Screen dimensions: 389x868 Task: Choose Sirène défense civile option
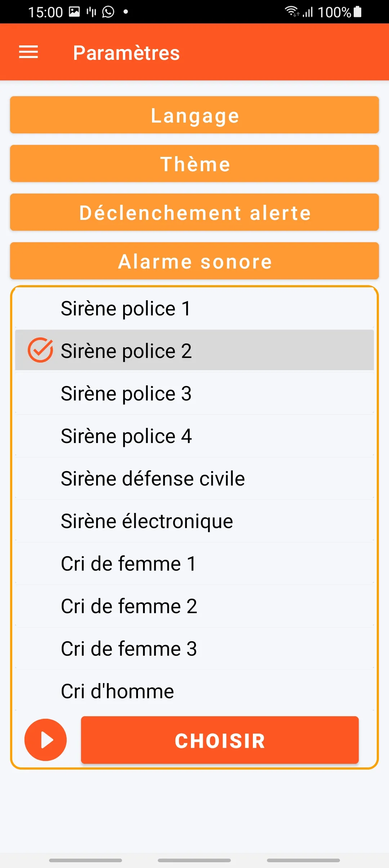194,479
